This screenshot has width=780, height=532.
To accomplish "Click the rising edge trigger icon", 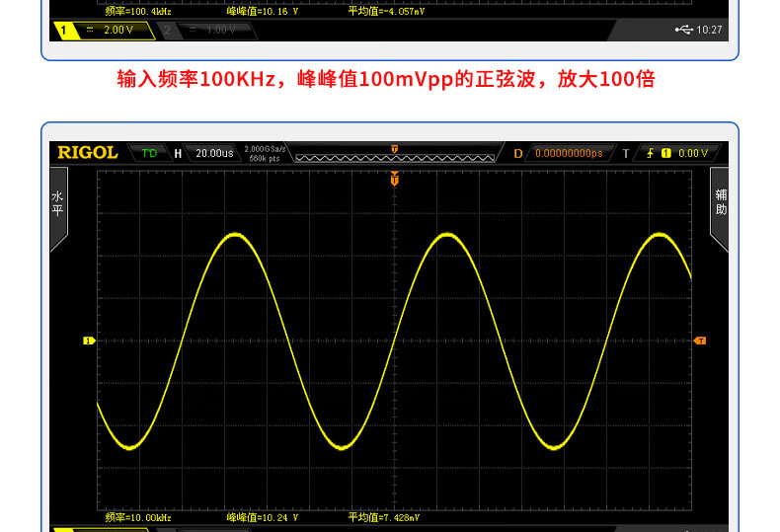I will (x=652, y=153).
